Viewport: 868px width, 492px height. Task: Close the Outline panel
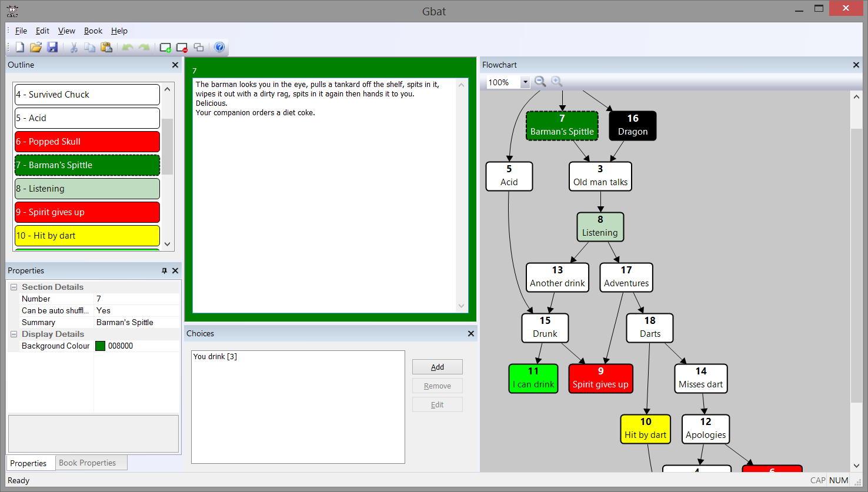tap(175, 65)
